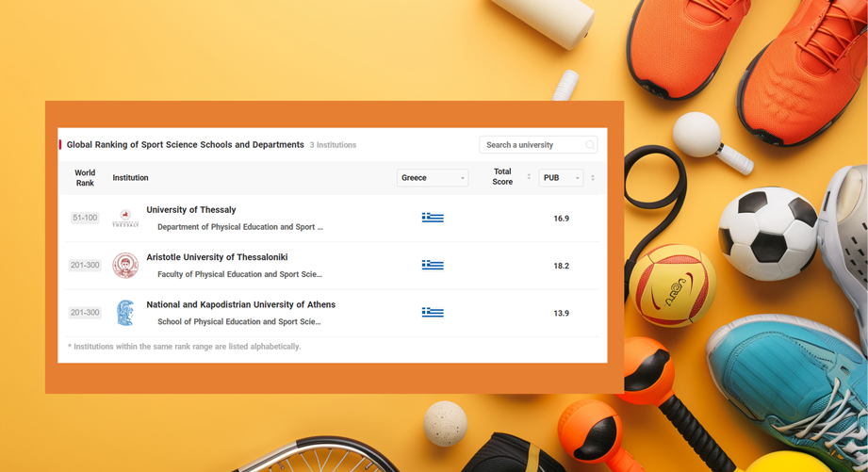Click the Greek flag in Athens university row
The height and width of the screenshot is (472, 868).
[433, 313]
